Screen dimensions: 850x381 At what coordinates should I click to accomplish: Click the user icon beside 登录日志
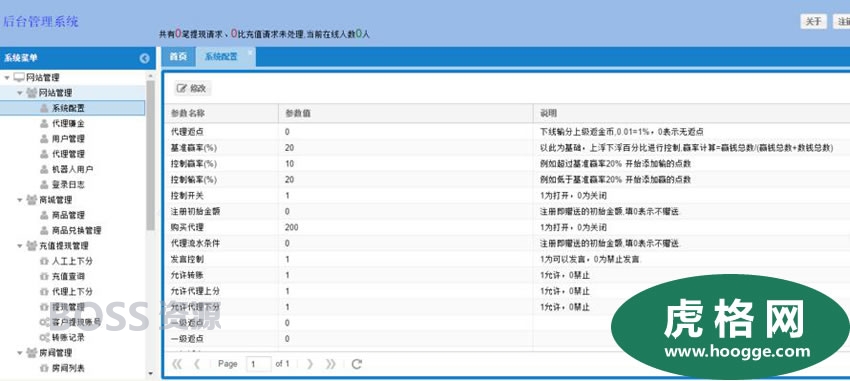tap(44, 184)
